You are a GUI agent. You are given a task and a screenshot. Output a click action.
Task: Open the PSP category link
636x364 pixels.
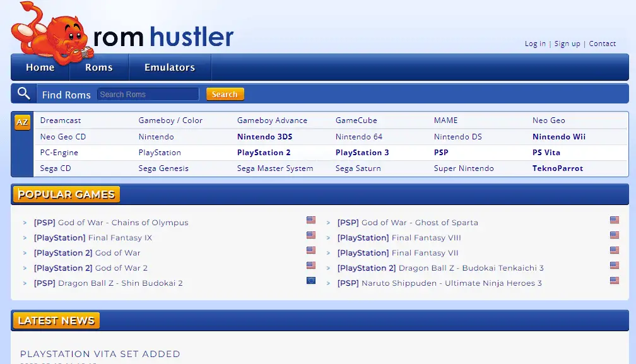441,153
